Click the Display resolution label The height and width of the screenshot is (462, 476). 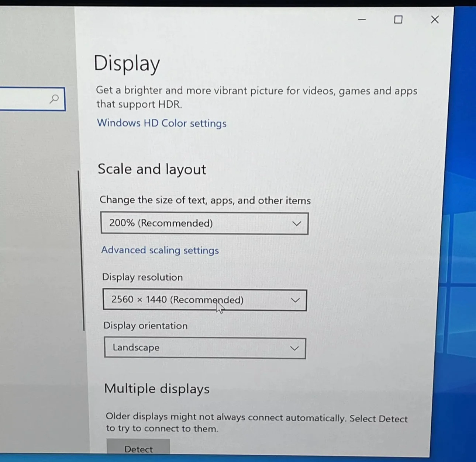pyautogui.click(x=142, y=277)
